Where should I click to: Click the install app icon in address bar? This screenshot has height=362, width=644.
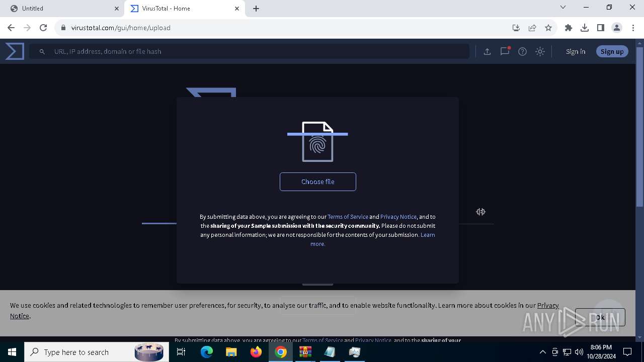tap(516, 28)
